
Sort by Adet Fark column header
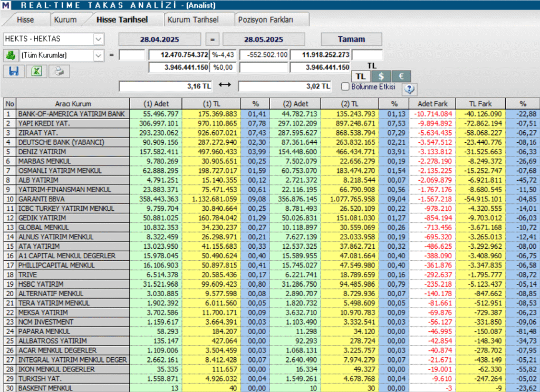tap(432, 104)
